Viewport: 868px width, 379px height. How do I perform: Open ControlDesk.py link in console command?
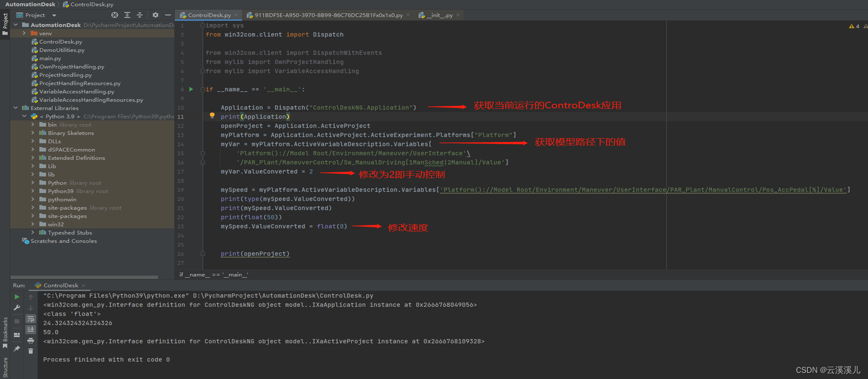[x=283, y=296]
